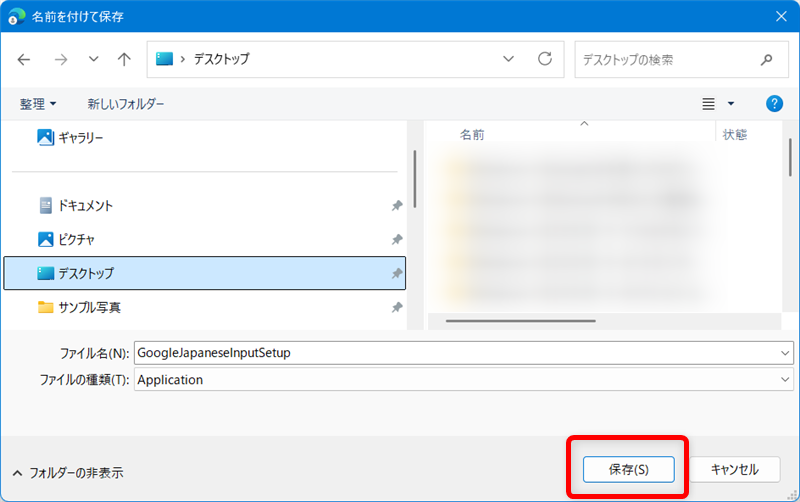This screenshot has width=800, height=502.
Task: Click the Forward arrow navigation button
Action: tap(61, 60)
